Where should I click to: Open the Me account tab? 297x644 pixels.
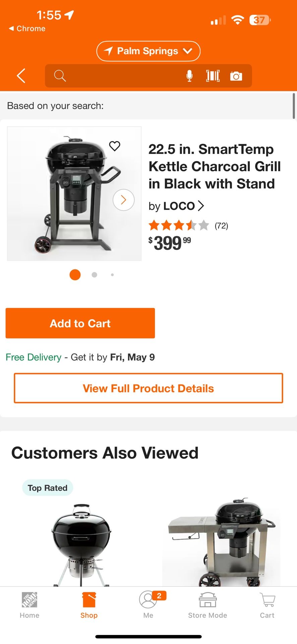[x=148, y=605]
